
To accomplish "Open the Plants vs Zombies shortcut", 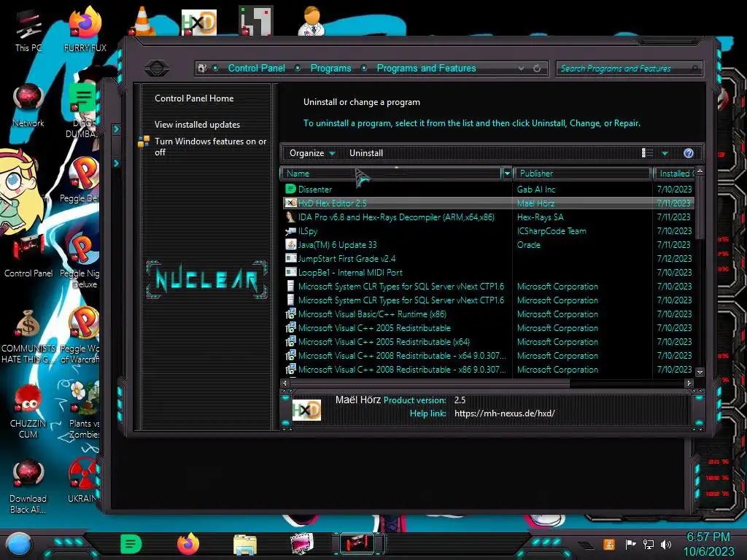I will [x=84, y=410].
